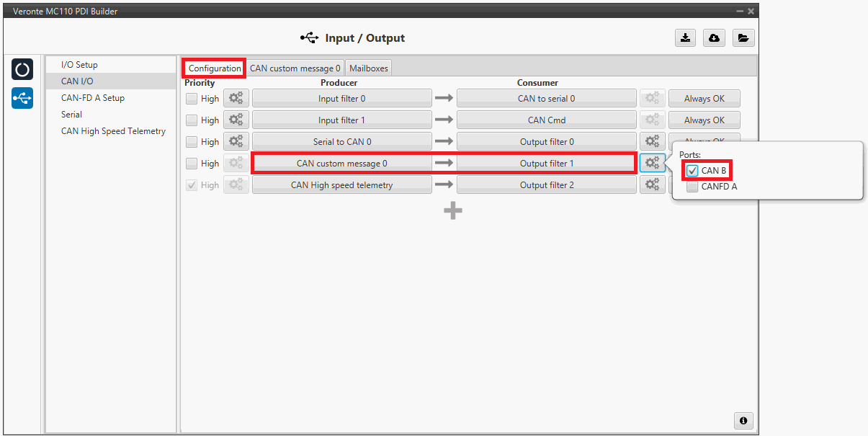Select CAN High Speed Telemetry in sidebar
This screenshot has width=868, height=436.
pos(113,131)
